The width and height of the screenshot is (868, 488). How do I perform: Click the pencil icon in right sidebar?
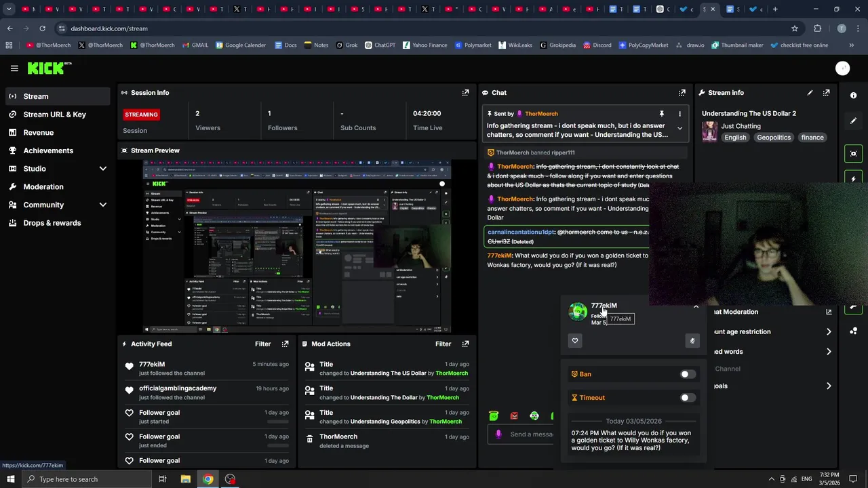[x=854, y=121]
